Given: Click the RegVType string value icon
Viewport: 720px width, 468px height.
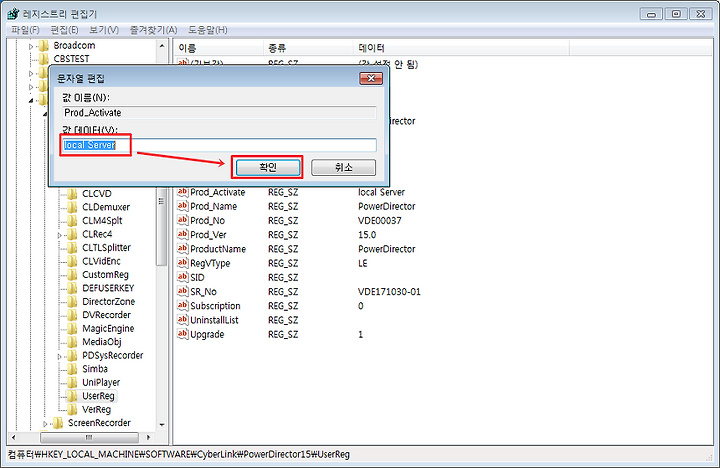Looking at the screenshot, I should tap(183, 263).
